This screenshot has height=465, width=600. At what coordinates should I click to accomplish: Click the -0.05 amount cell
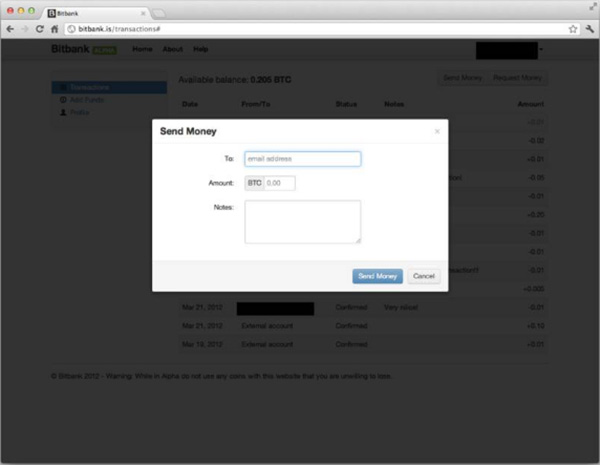pos(536,178)
